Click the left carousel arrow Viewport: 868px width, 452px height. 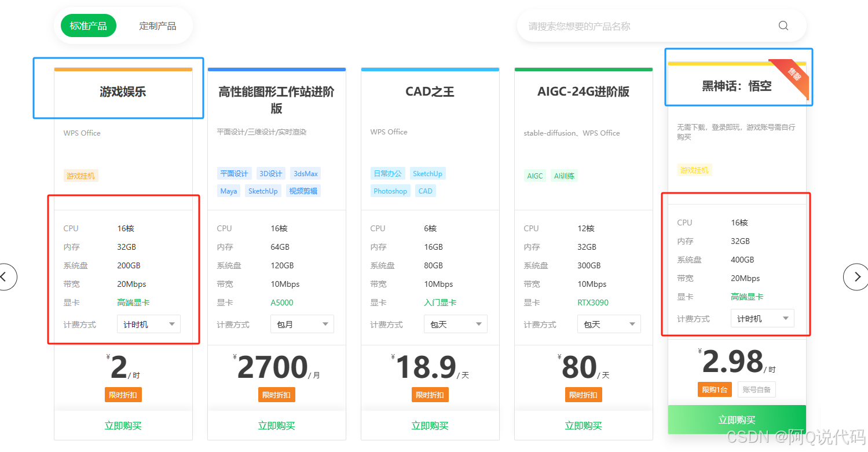tap(5, 276)
